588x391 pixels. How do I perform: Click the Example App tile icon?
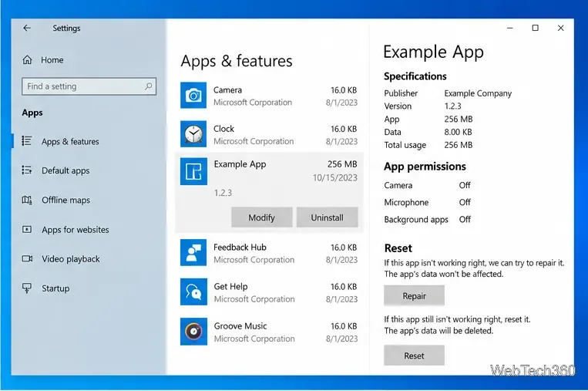[x=193, y=171]
